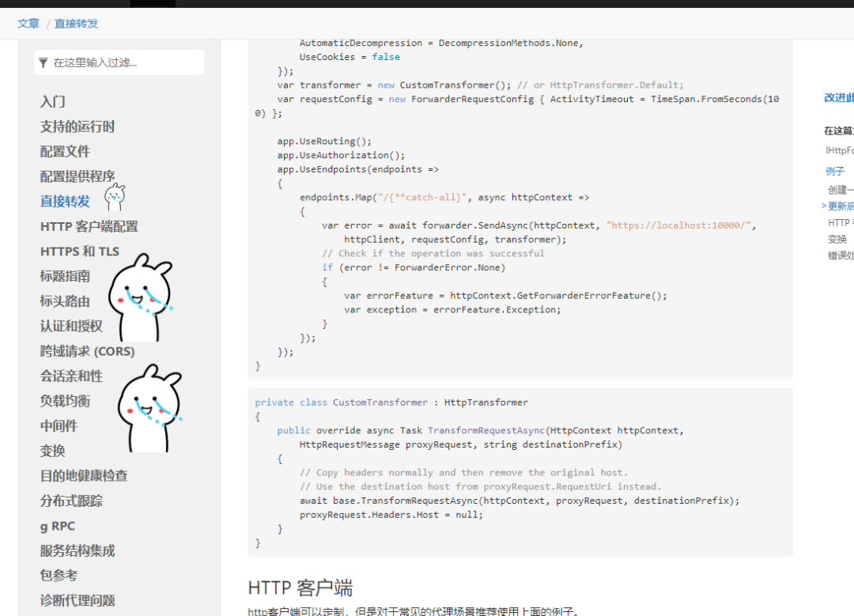This screenshot has width=854, height=616.
Task: Go to 配置文件 in the sidebar
Action: (65, 151)
